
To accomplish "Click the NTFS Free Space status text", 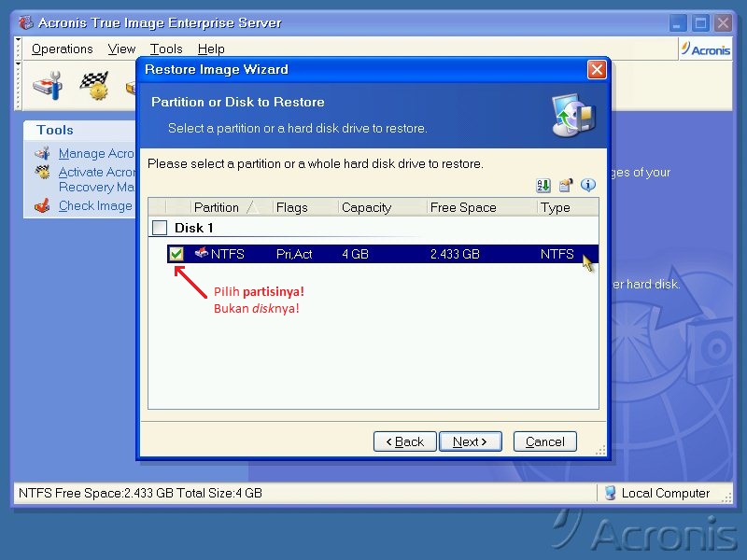I will coord(141,493).
